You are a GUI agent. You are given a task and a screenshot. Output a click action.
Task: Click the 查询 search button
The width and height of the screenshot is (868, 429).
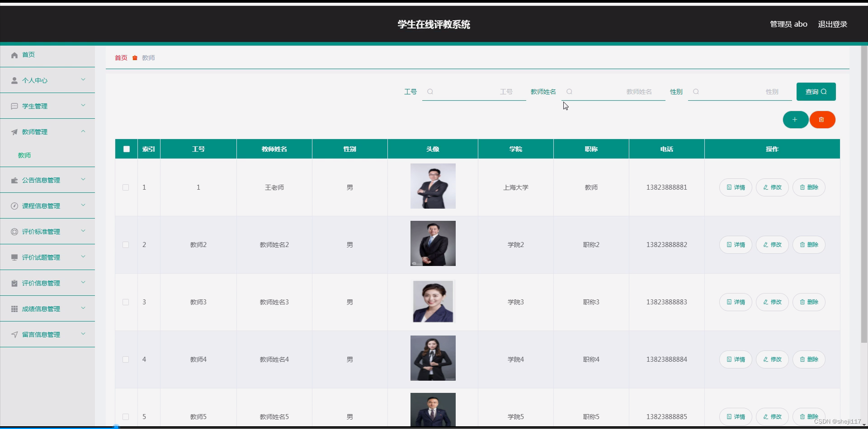click(816, 92)
